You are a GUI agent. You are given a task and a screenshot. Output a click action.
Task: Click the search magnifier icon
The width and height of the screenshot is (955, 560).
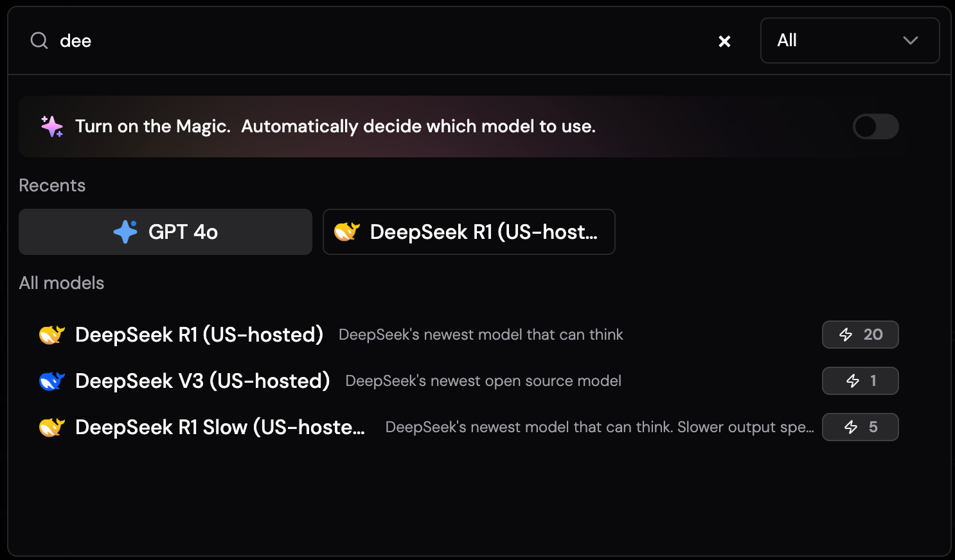39,40
